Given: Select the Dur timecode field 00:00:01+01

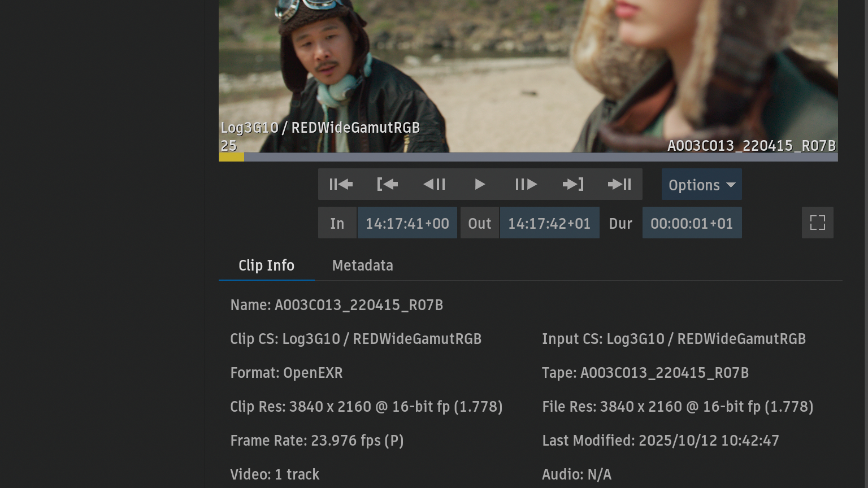Looking at the screenshot, I should (x=692, y=223).
